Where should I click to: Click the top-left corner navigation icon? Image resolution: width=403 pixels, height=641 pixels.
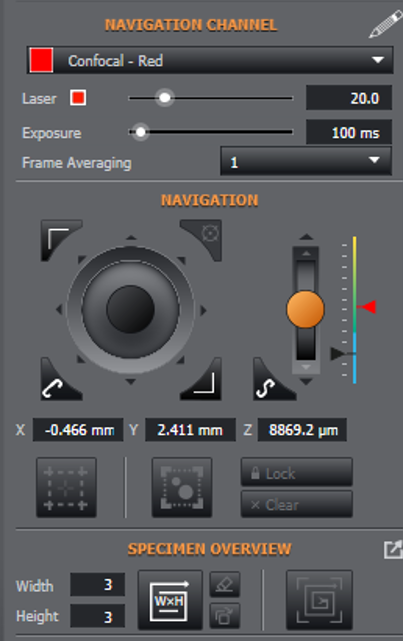click(60, 240)
